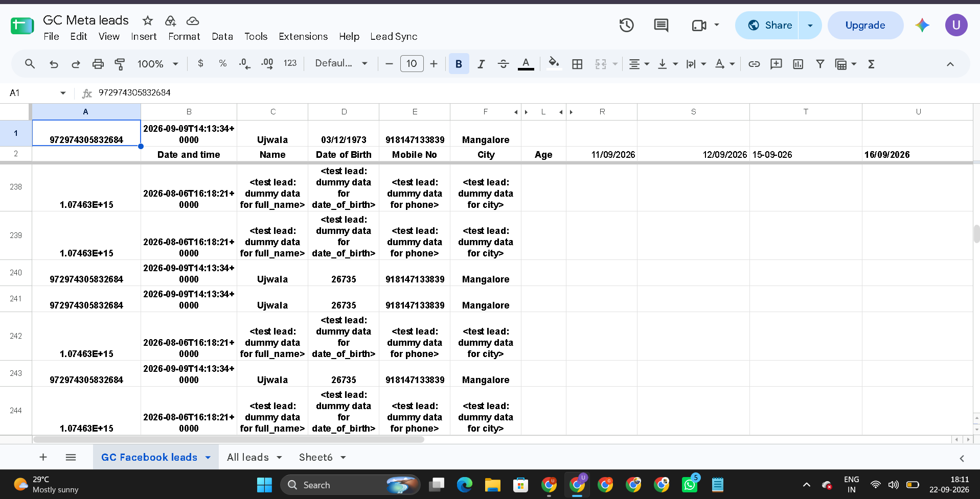The image size is (980, 499).
Task: Open fill color bucket picker
Action: [x=554, y=64]
